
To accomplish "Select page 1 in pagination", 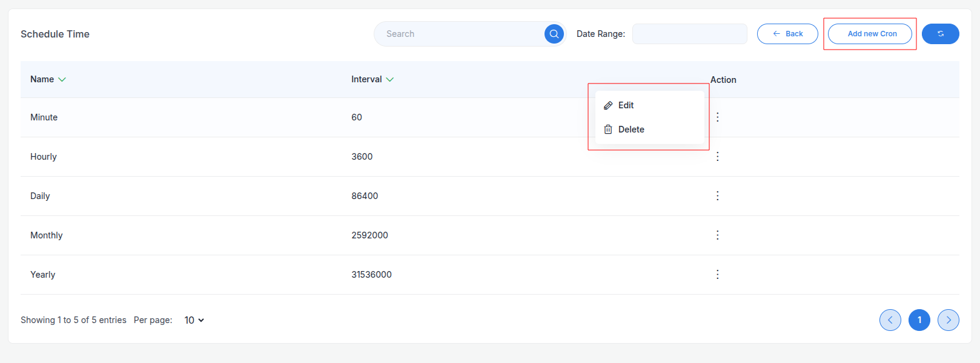I will coord(919,320).
